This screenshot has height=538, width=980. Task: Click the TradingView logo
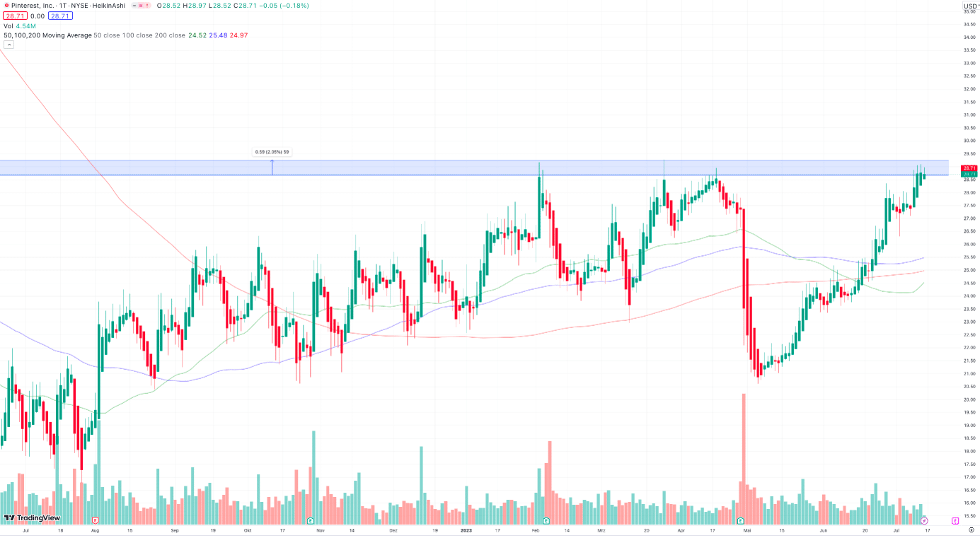pos(32,517)
